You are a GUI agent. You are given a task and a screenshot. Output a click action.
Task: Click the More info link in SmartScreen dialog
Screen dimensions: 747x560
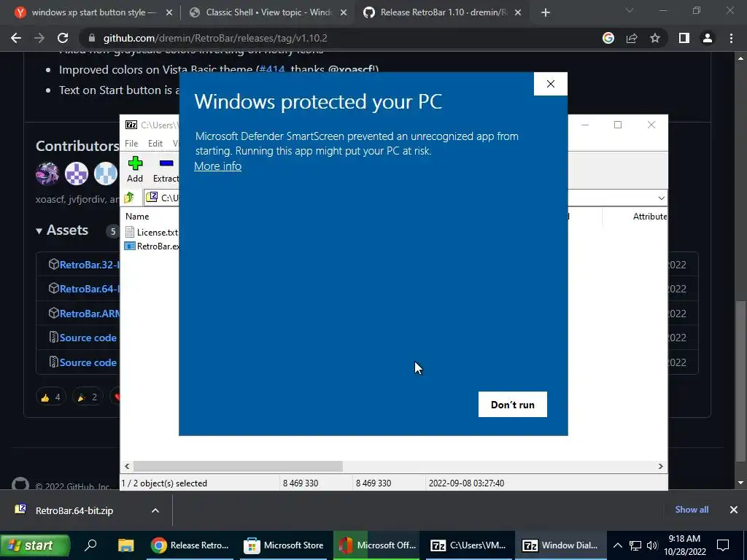[217, 166]
